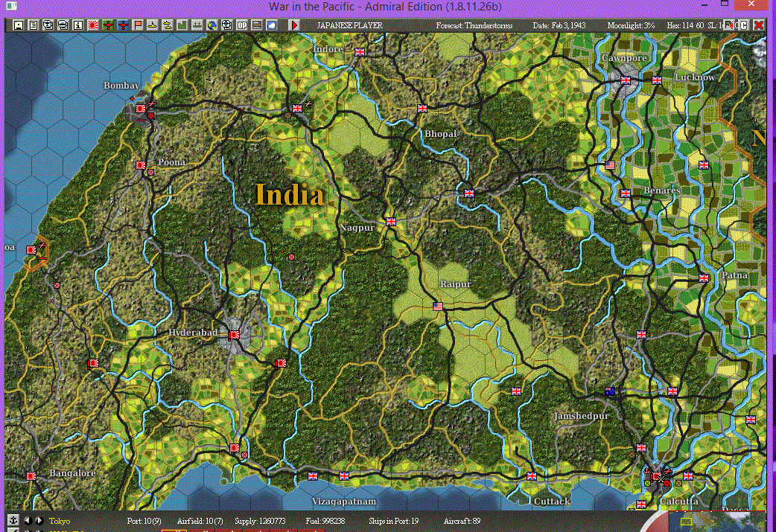Select the US flag northwest of Benares
Viewport: 776px width, 532px height.
coord(610,166)
